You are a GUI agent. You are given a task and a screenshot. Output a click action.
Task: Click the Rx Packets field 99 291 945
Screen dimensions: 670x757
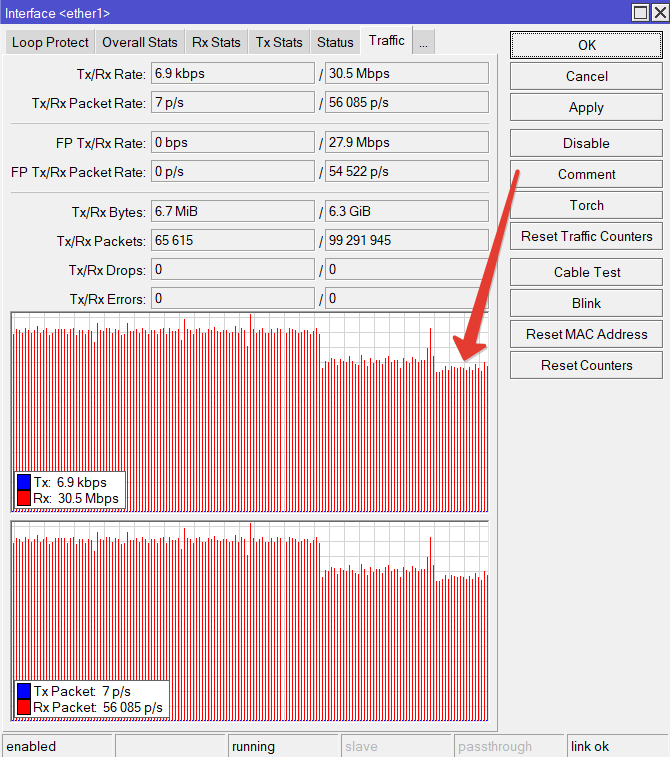[406, 240]
